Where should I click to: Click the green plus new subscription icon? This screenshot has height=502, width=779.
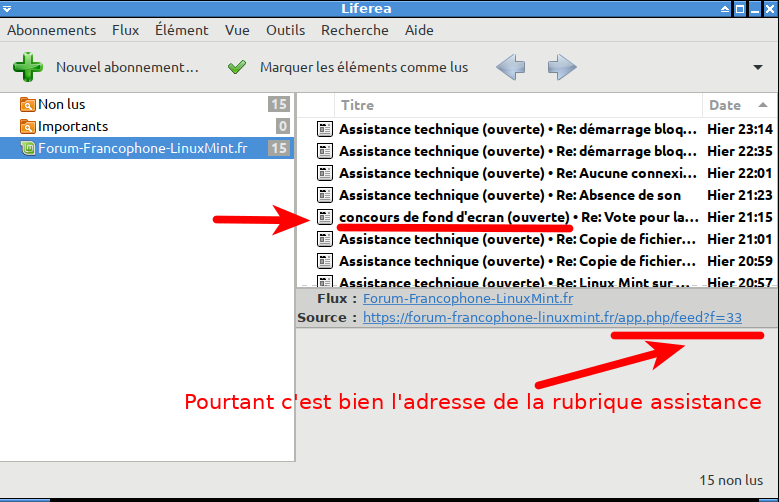(28, 67)
